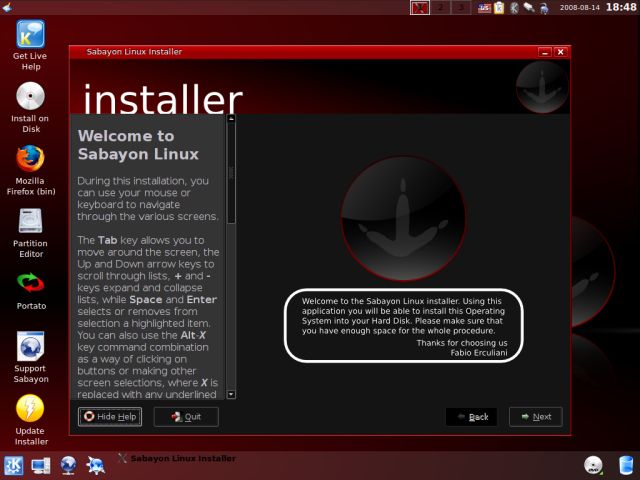Screen dimensions: 640x480
Task: Click the 2008-08-14 date in panel
Action: [x=580, y=8]
